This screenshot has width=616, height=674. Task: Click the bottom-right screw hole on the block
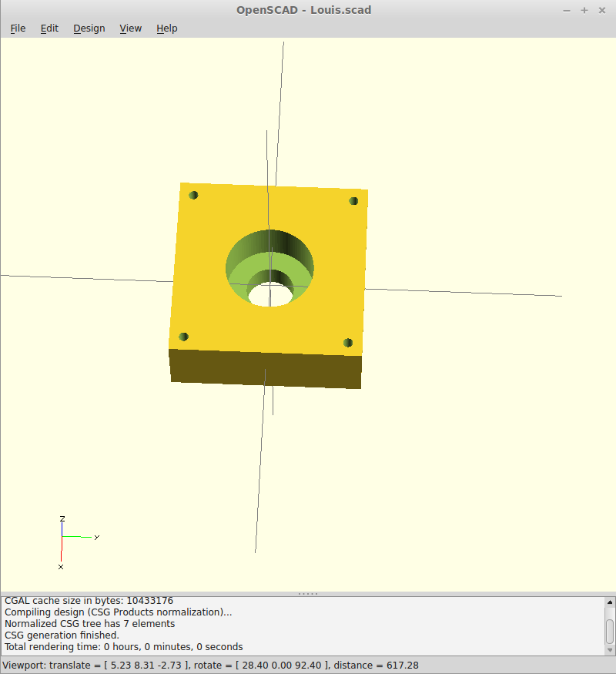point(347,342)
